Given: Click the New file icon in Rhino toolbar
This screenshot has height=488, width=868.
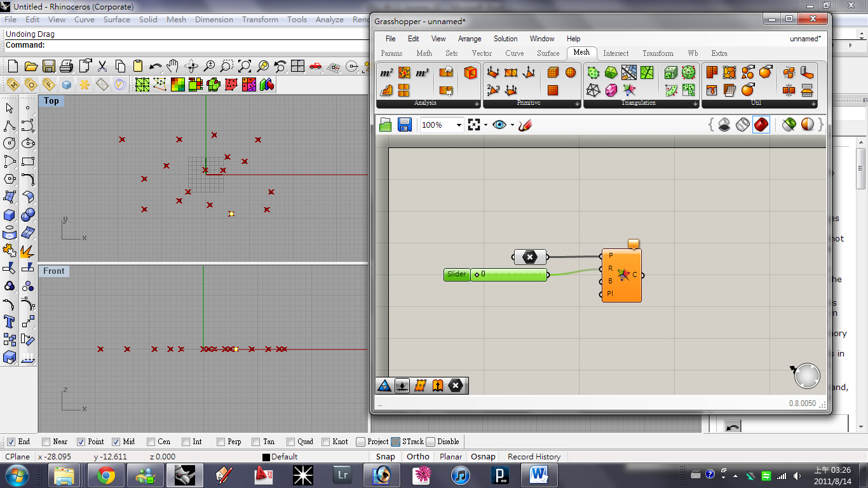Looking at the screenshot, I should tap(13, 66).
